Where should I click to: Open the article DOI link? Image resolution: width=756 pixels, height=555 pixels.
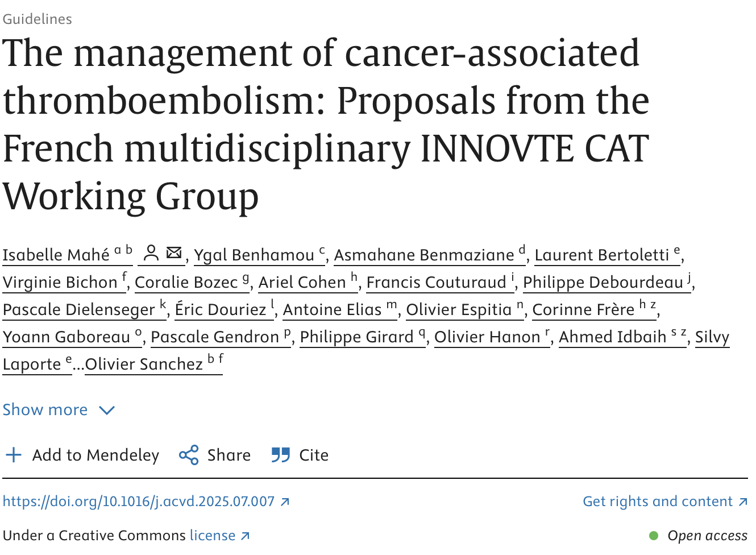[x=139, y=502]
